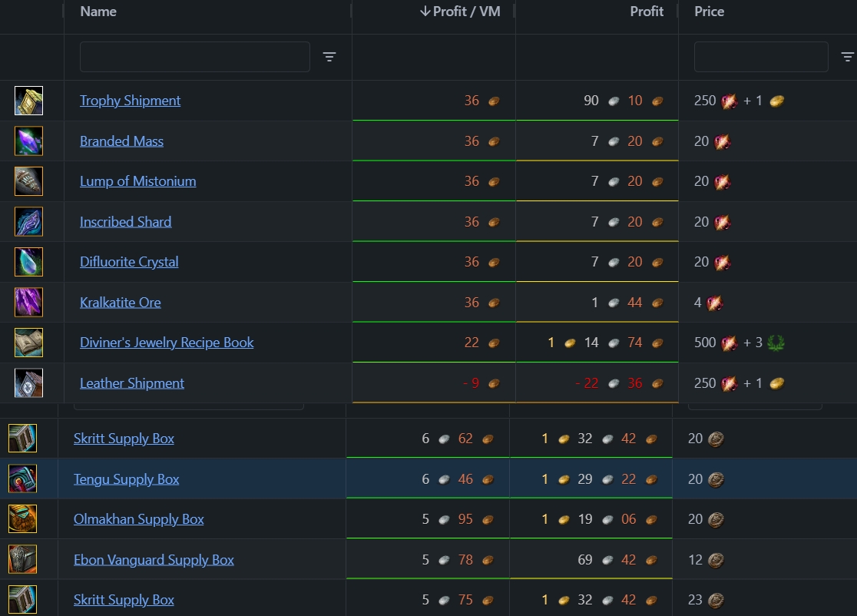Open the Leather Shipment link
The image size is (857, 616).
[132, 383]
